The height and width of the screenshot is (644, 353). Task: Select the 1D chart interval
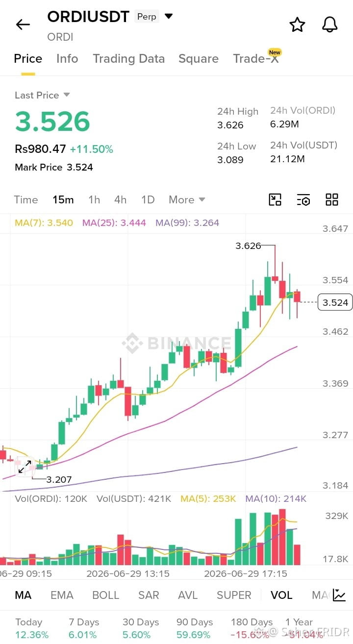pos(148,199)
